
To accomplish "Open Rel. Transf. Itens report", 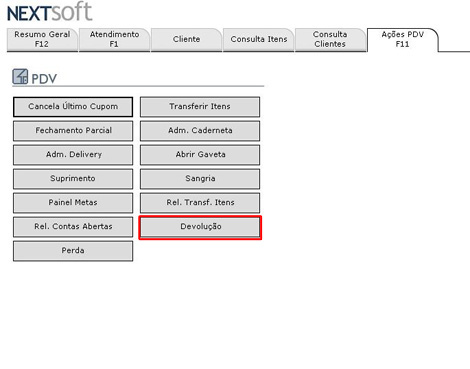I will 200,203.
